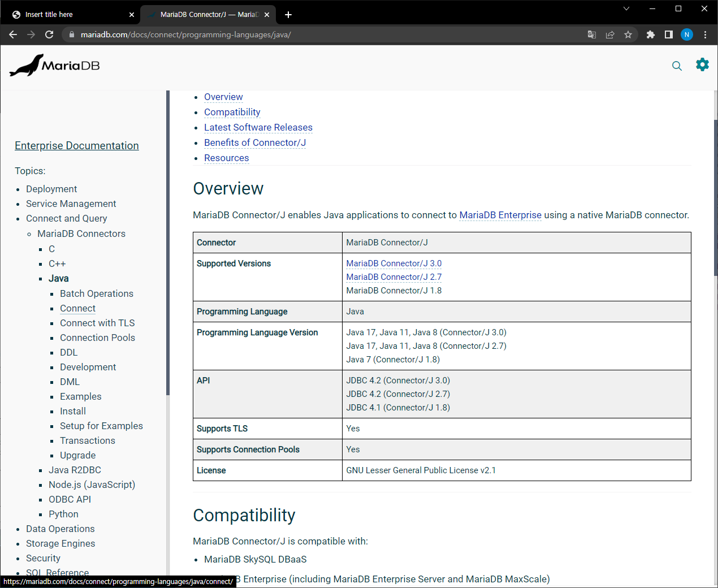Open Data Operations topic
Image resolution: width=718 pixels, height=588 pixels.
pos(60,529)
